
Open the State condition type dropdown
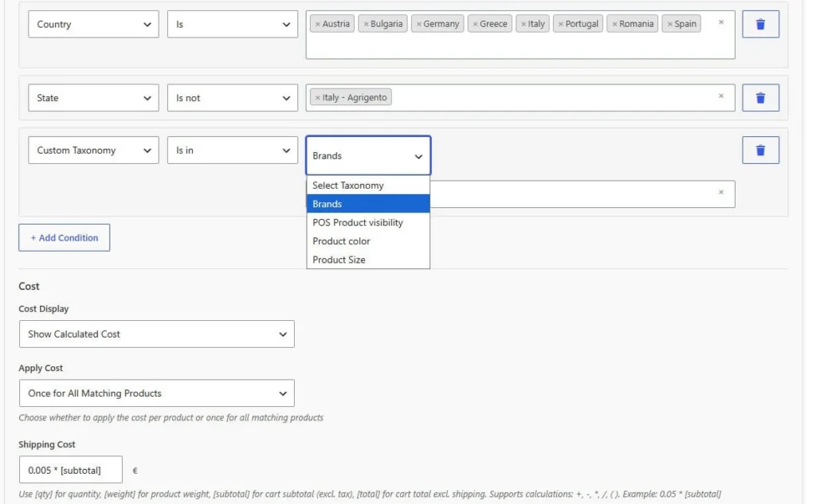tap(93, 97)
